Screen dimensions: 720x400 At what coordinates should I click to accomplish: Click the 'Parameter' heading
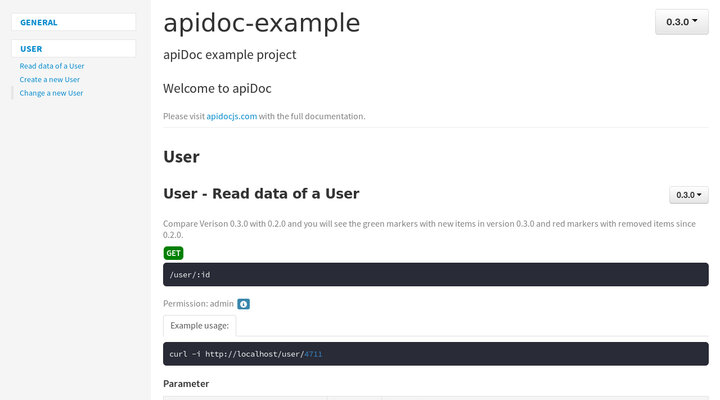click(186, 383)
